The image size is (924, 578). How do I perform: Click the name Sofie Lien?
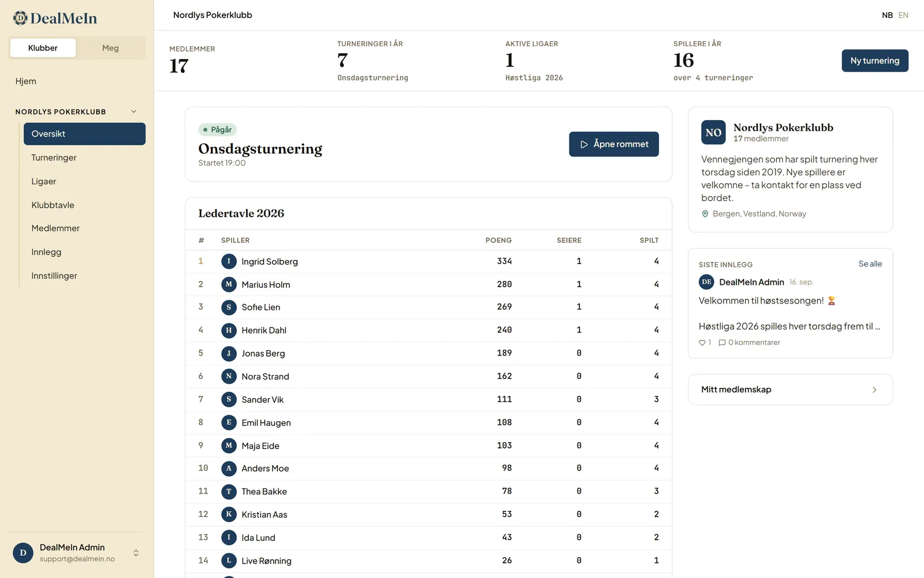(261, 307)
